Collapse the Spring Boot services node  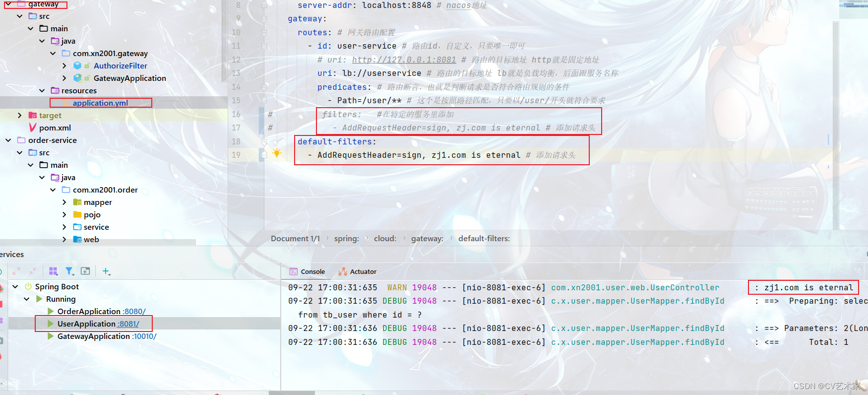(x=15, y=286)
